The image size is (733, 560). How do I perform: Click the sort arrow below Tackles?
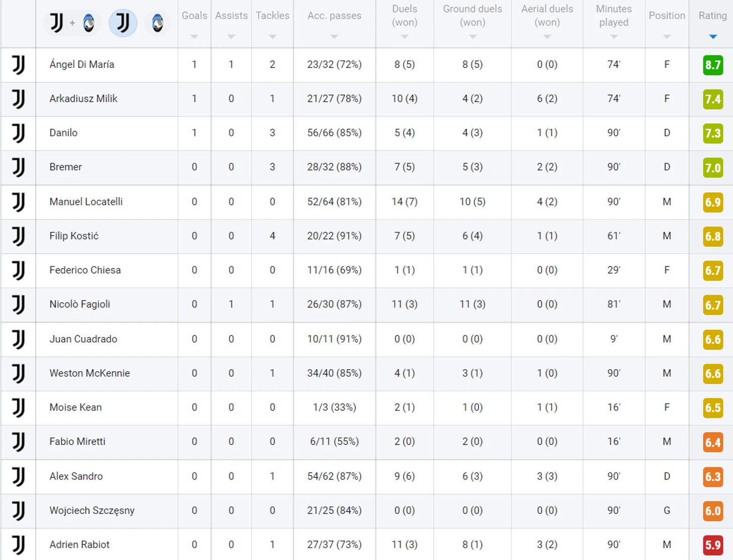[x=272, y=37]
